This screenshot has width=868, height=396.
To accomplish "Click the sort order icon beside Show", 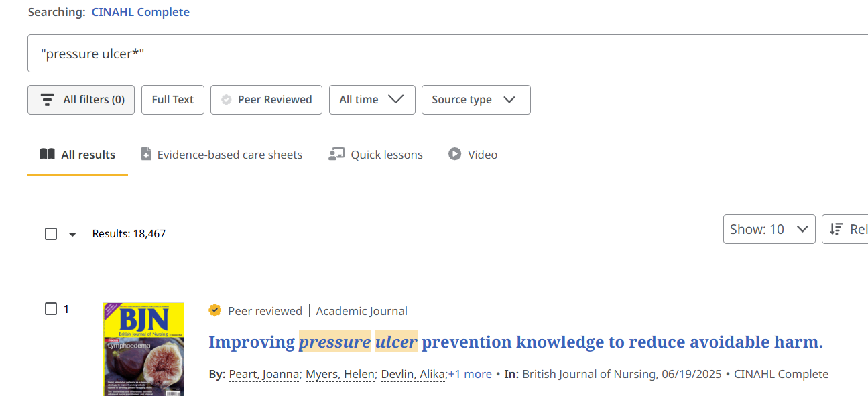I will pyautogui.click(x=836, y=229).
